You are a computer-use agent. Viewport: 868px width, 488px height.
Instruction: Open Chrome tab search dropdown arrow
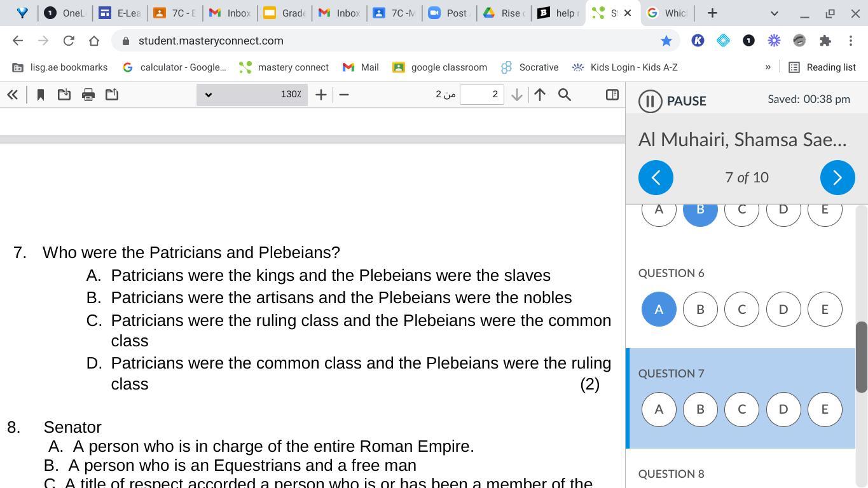(774, 13)
